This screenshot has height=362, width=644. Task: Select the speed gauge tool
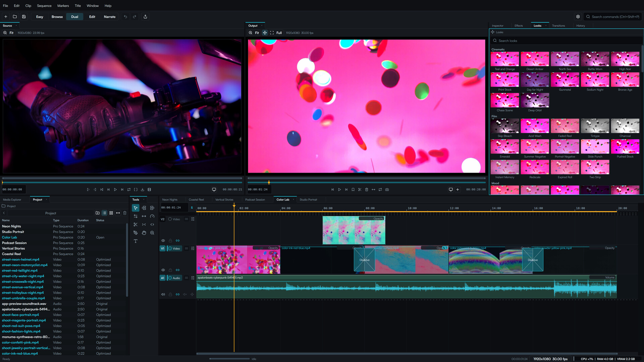tap(152, 216)
